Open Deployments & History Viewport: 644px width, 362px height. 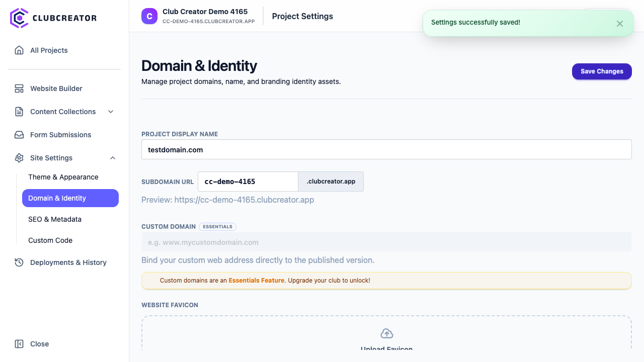tap(64, 262)
